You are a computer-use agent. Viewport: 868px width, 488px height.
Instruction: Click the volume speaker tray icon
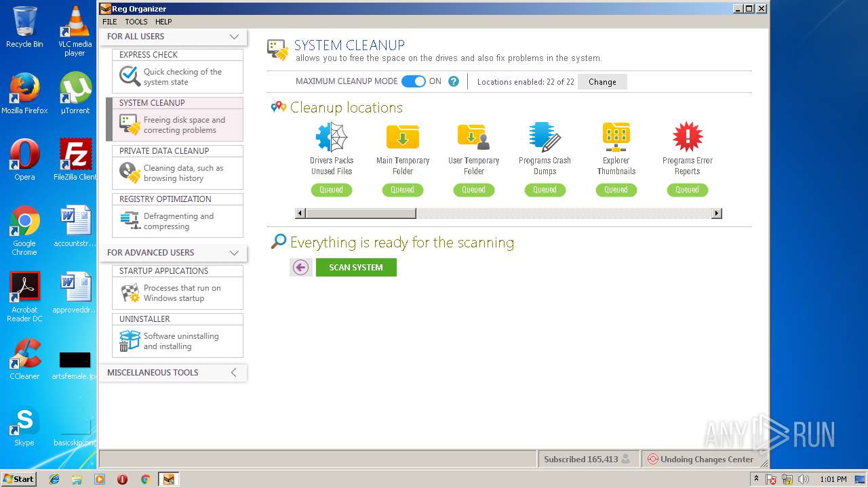coord(804,479)
